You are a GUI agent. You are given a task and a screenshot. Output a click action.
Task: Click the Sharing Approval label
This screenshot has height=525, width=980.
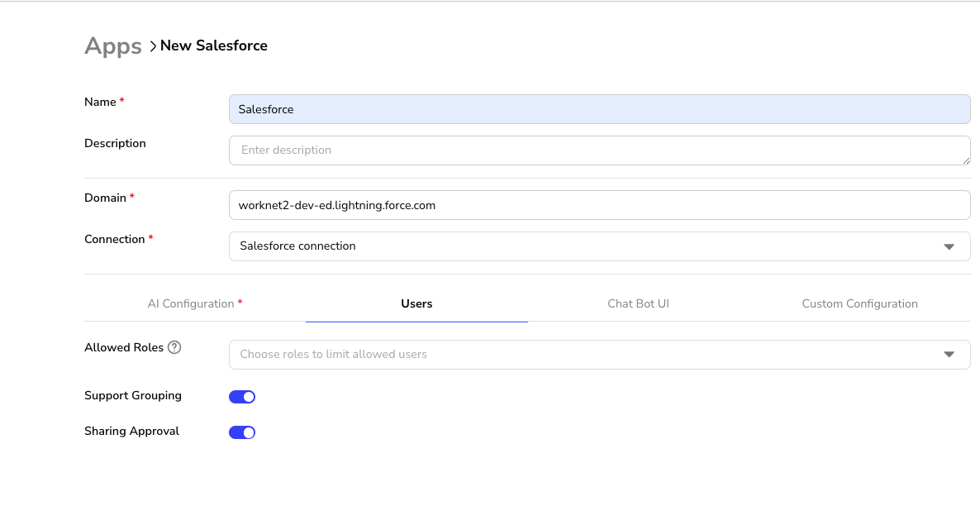[x=132, y=432]
